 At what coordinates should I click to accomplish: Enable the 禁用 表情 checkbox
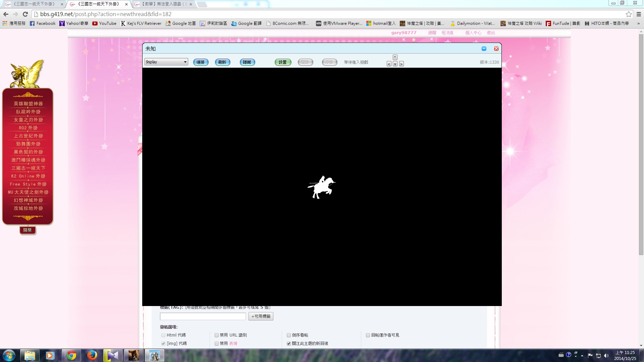coord(217,344)
